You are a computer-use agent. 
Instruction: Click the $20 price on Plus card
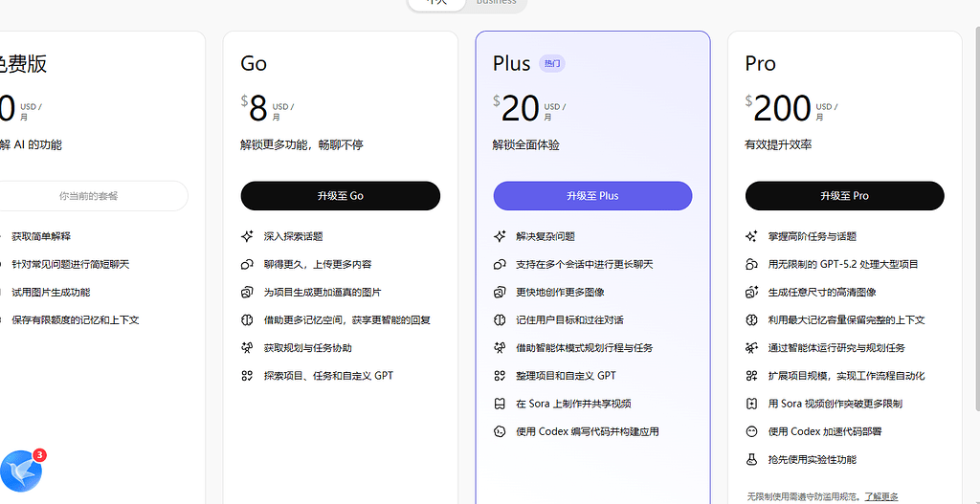click(516, 109)
